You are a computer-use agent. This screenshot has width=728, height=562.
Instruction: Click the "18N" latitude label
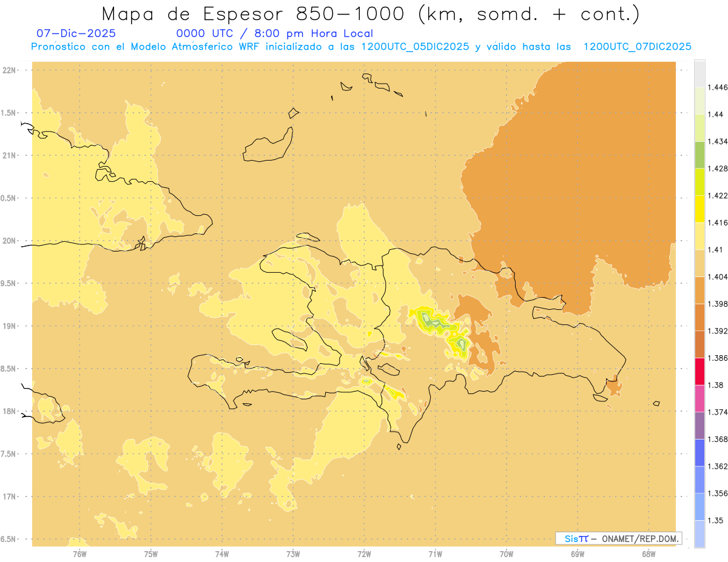pos(9,412)
